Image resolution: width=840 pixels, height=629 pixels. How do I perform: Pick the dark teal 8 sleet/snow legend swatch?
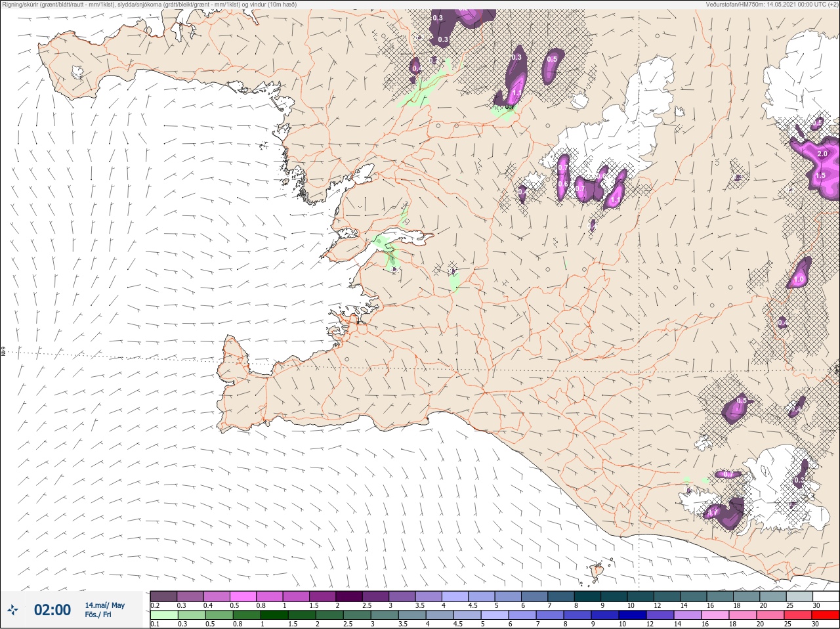click(587, 596)
